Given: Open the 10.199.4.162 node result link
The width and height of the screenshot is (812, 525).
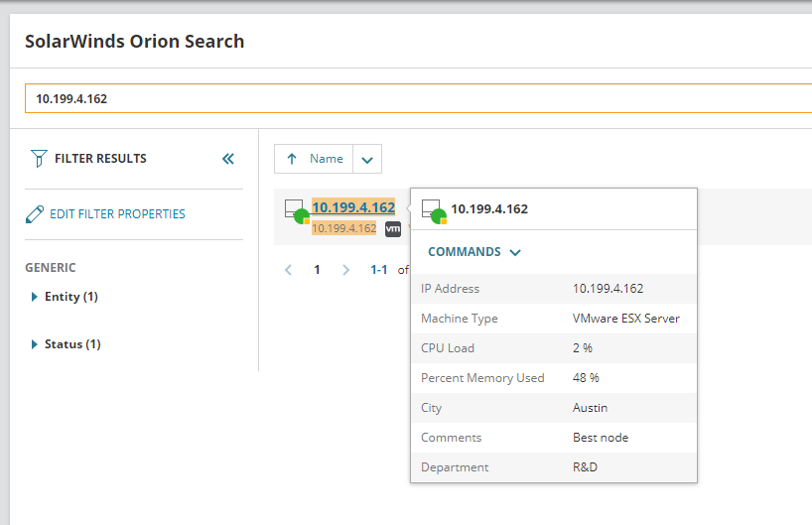Looking at the screenshot, I should [353, 207].
